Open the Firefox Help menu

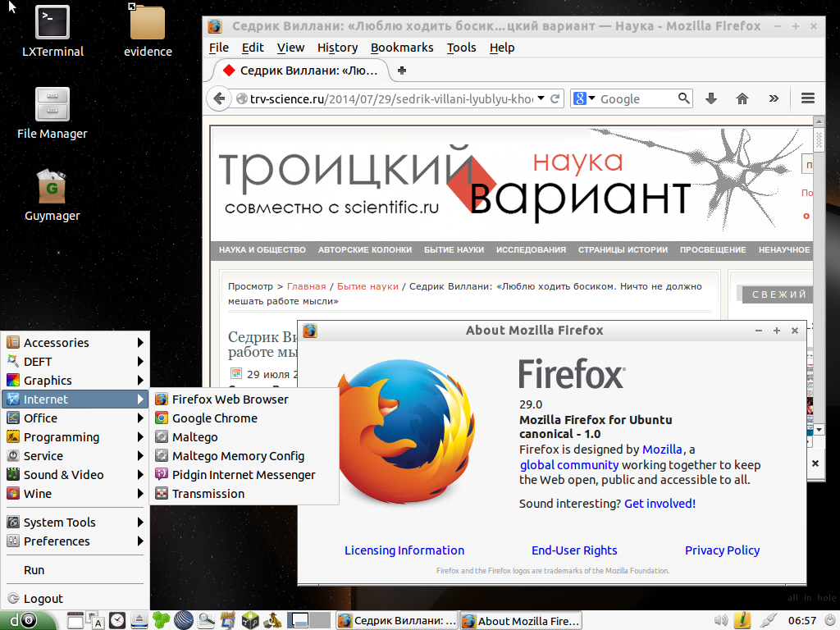pyautogui.click(x=502, y=48)
